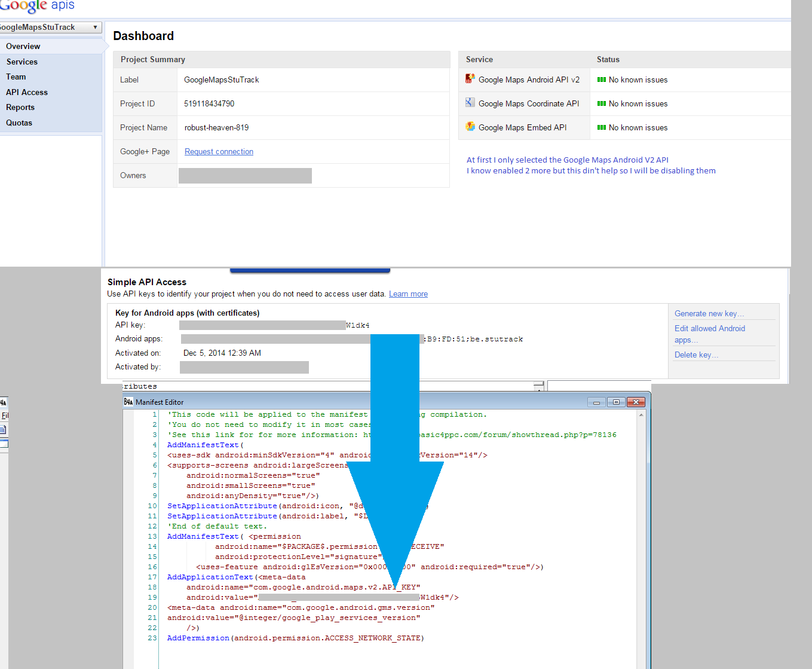
Task: Click Generate new key link
Action: [709, 313]
